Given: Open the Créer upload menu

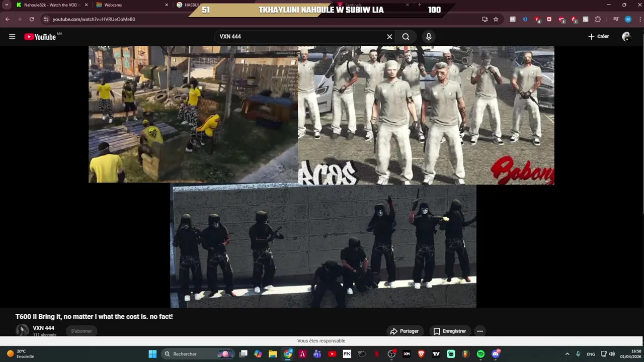Looking at the screenshot, I should point(598,37).
